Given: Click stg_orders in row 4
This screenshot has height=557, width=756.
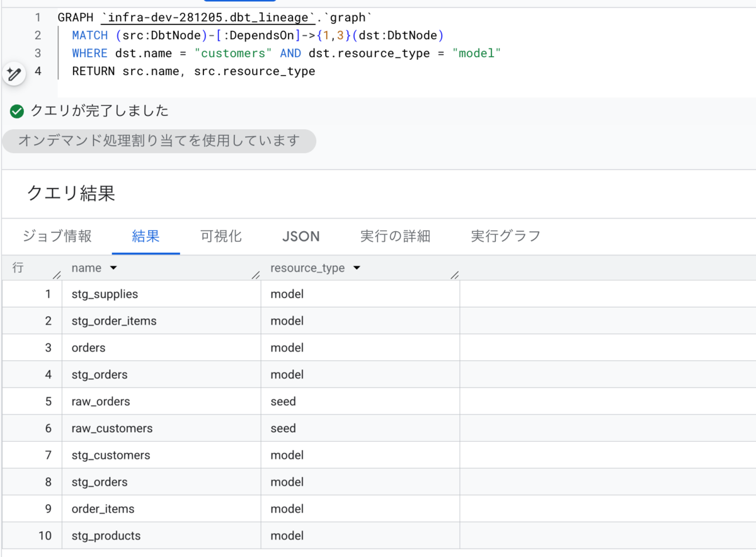Looking at the screenshot, I should pos(161,374).
